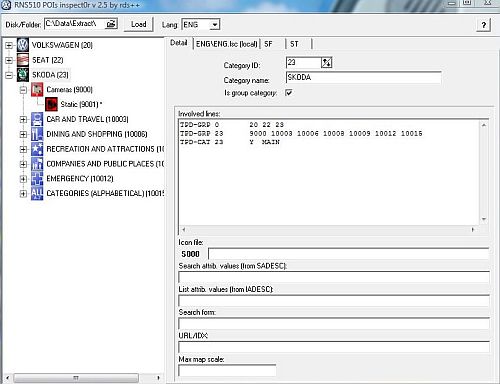Click tree scrollbar right arrow
Screen dimensions: 500x384
click(158, 378)
